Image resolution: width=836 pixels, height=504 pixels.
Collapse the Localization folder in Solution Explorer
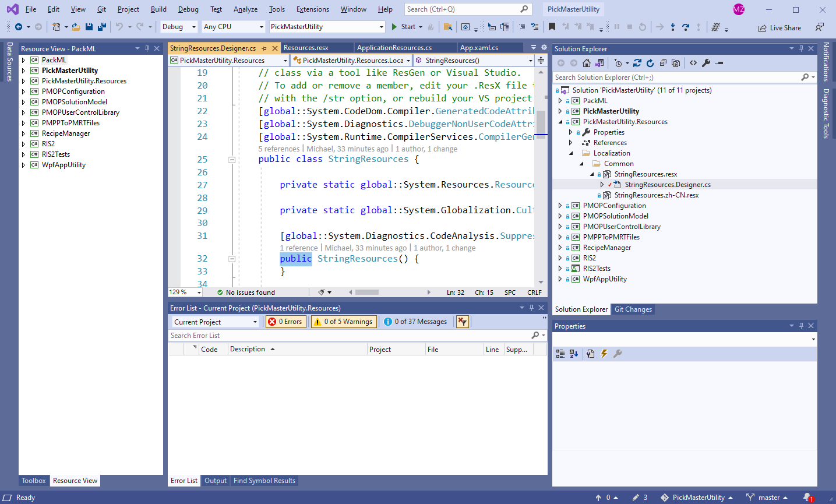pyautogui.click(x=571, y=153)
